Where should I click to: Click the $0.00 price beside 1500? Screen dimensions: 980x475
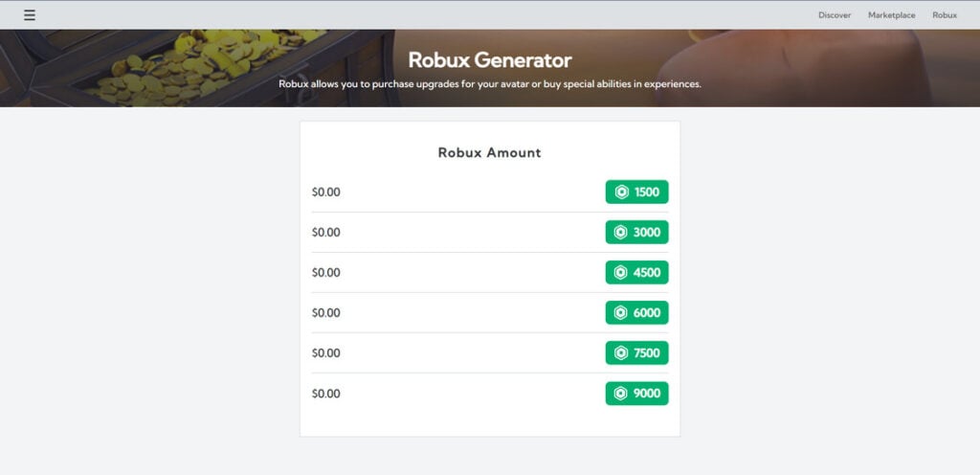pos(326,192)
